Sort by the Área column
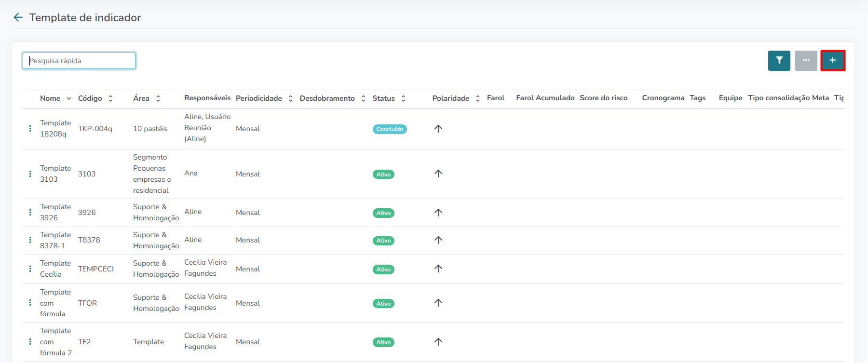Image resolution: width=868 pixels, height=363 pixels. tap(147, 98)
